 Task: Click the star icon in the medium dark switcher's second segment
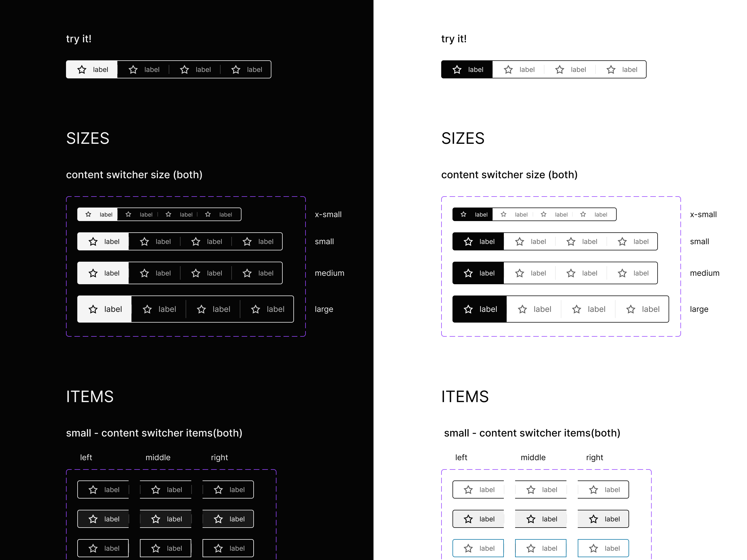click(x=144, y=273)
